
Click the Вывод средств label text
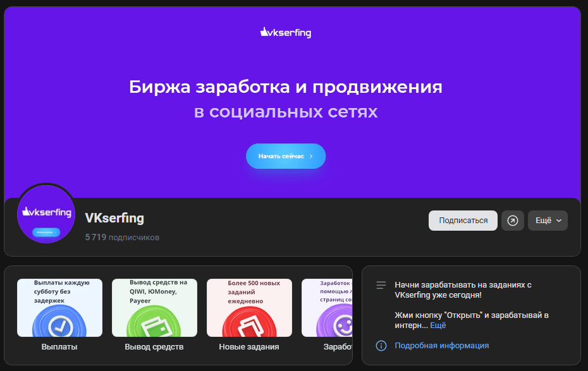pyautogui.click(x=154, y=347)
